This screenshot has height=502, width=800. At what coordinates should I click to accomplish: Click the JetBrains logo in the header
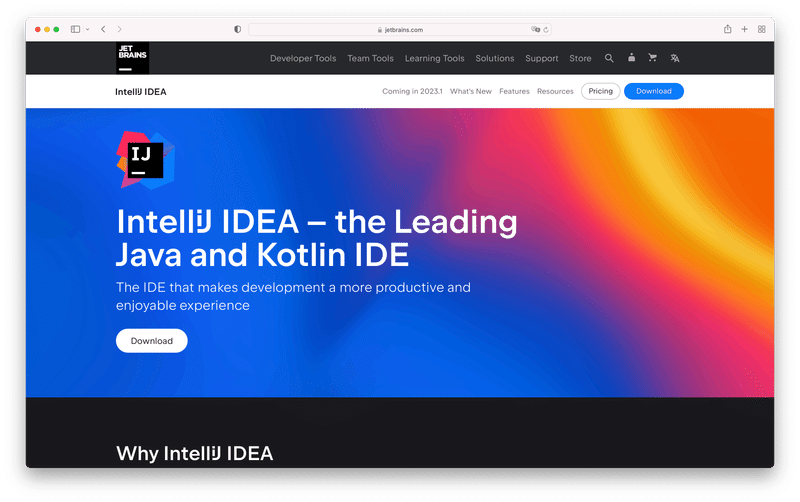pos(133,58)
